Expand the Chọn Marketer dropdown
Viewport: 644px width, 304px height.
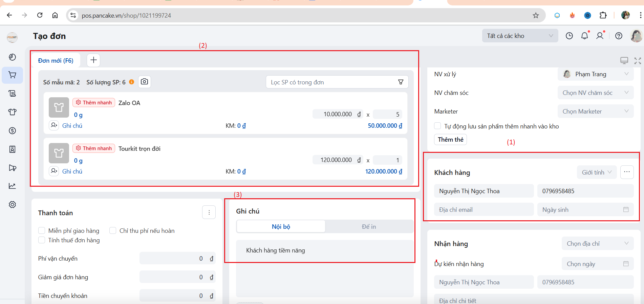(595, 112)
